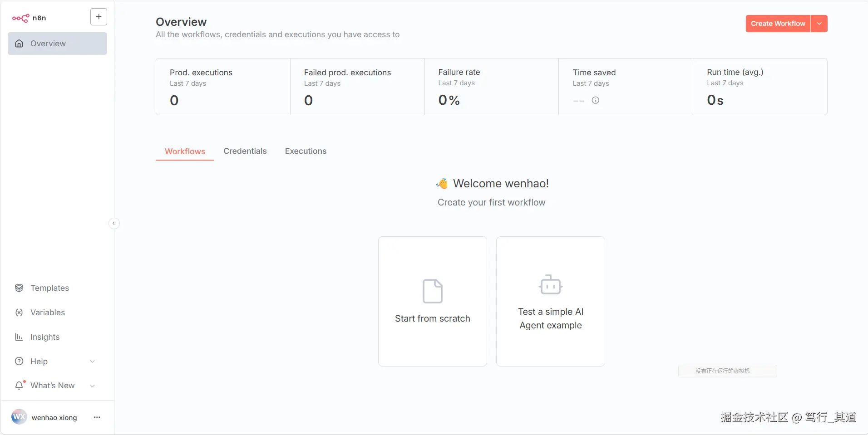The width and height of the screenshot is (868, 435).
Task: Open the Create Workflow dropdown arrow
Action: pos(819,24)
